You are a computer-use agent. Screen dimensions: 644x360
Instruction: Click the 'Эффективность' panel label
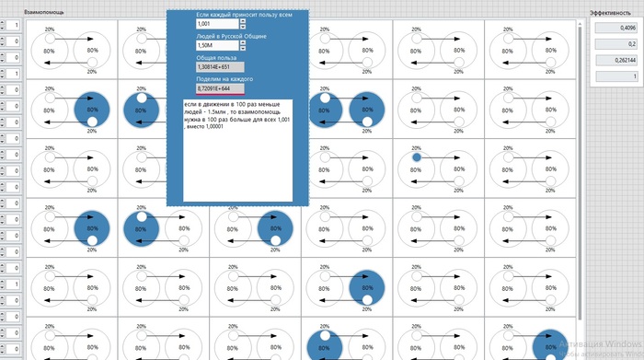610,13
